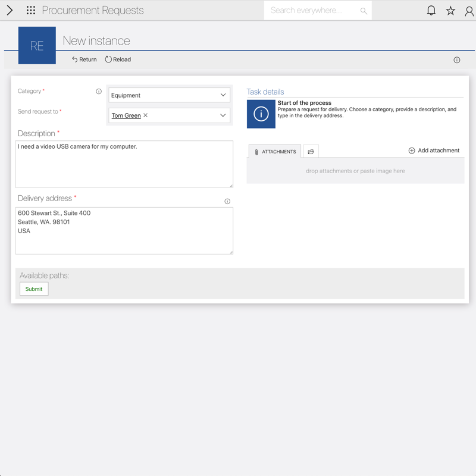Click the search magnifier icon
The image size is (476, 476).
coord(364,11)
